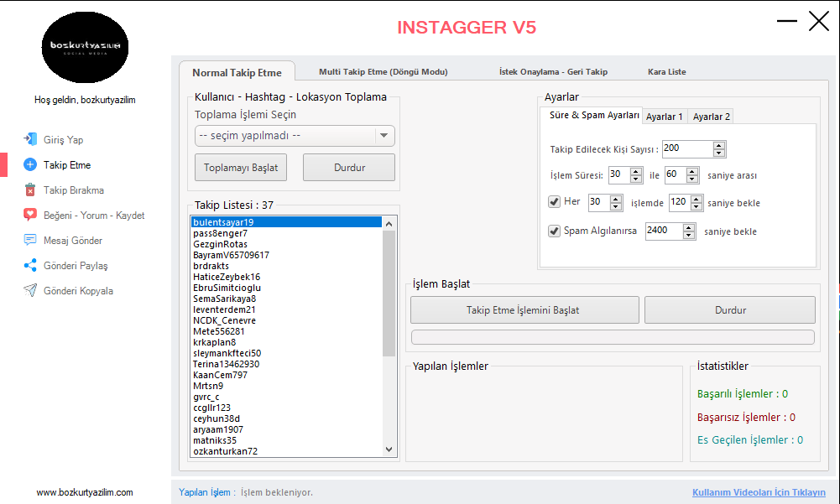Open the Giriş Yap menu item
The width and height of the screenshot is (840, 504).
point(63,140)
